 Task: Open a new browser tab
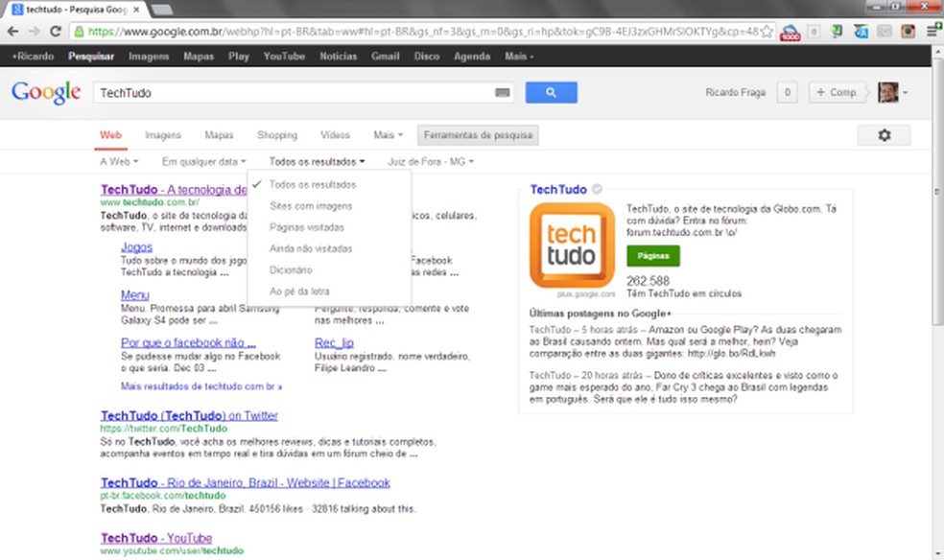click(161, 10)
